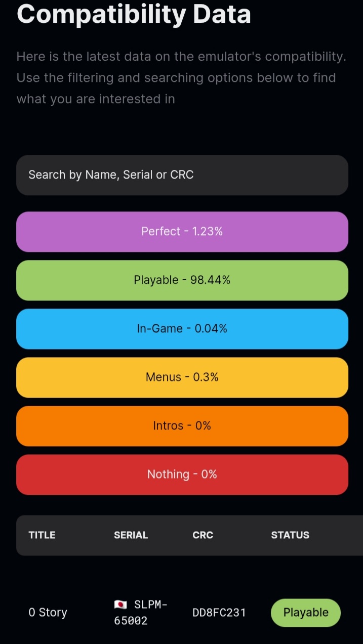The width and height of the screenshot is (363, 644).
Task: Sort by the CRC column header
Action: tap(203, 535)
